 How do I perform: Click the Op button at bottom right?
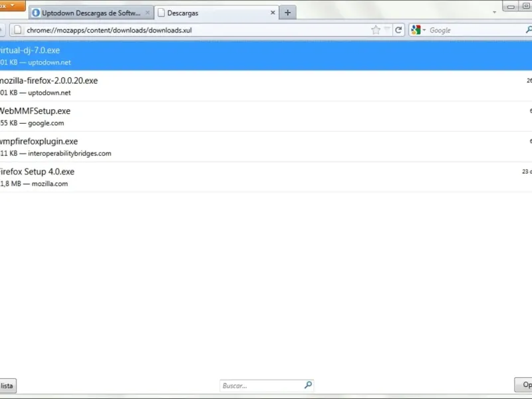click(523, 385)
